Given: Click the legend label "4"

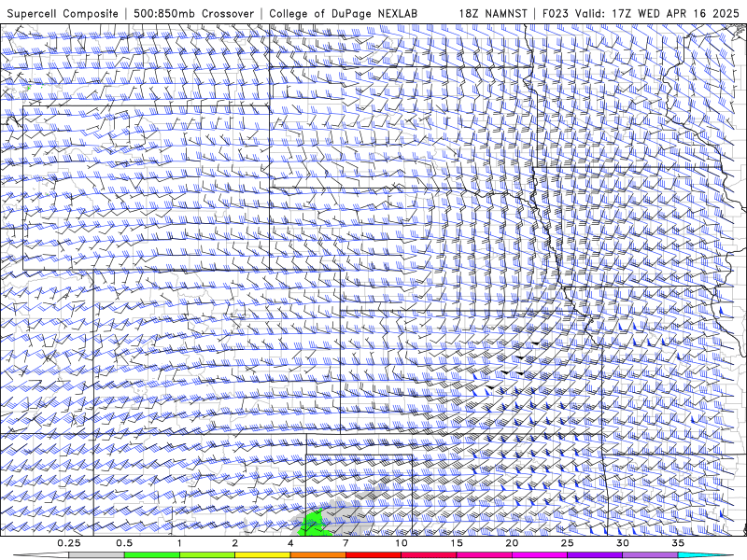Looking at the screenshot, I should [290, 543].
